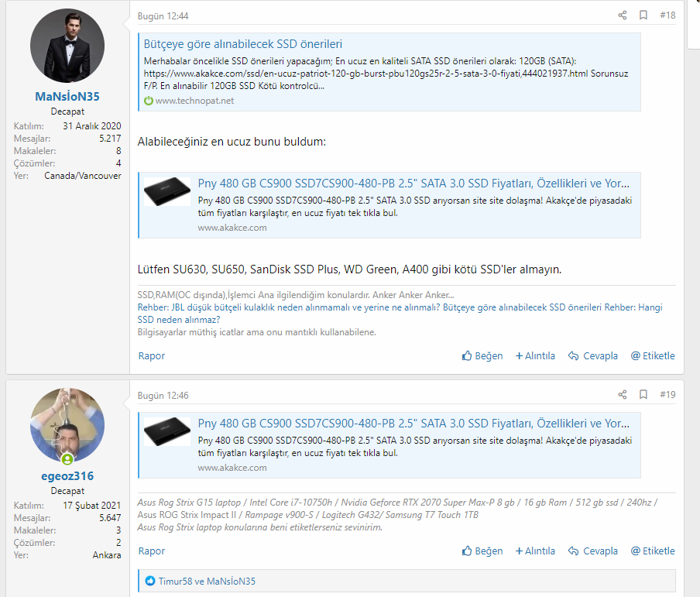The image size is (700, 597).
Task: Click 'Bugün 12:44' post timestamp
Action: pyautogui.click(x=163, y=16)
